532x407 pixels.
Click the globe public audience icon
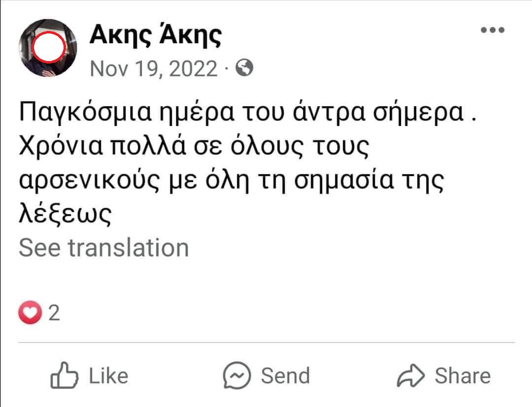(245, 68)
